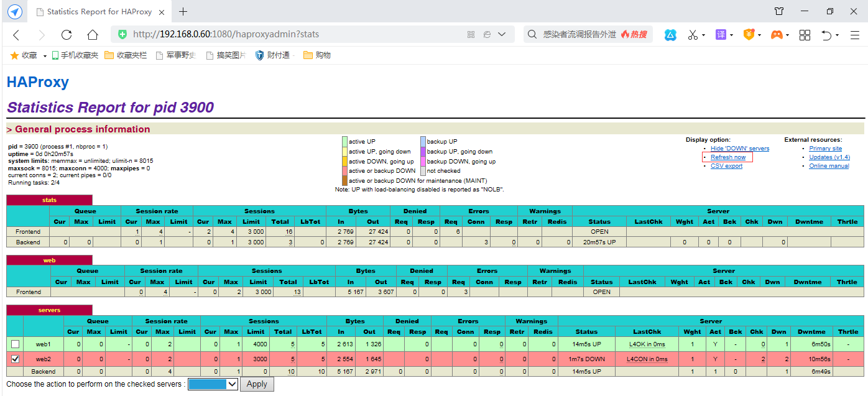Check the web1 server checkbox
The width and height of the screenshot is (868, 396).
pyautogui.click(x=15, y=344)
